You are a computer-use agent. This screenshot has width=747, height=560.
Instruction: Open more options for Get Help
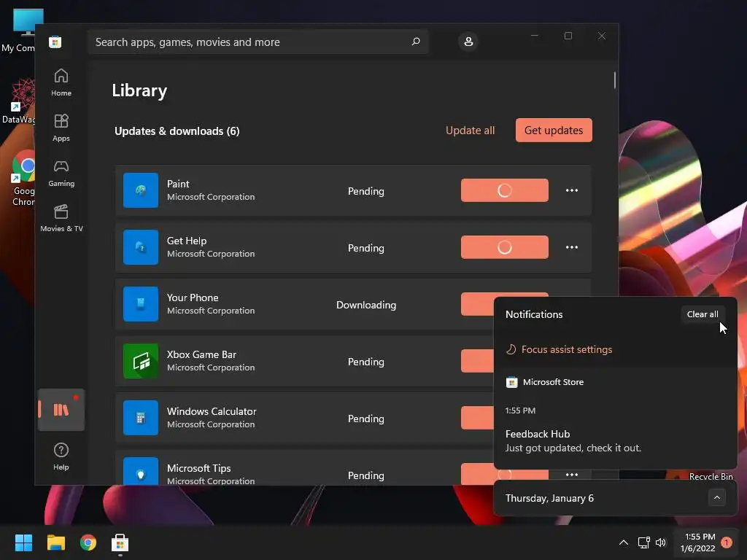click(x=572, y=247)
